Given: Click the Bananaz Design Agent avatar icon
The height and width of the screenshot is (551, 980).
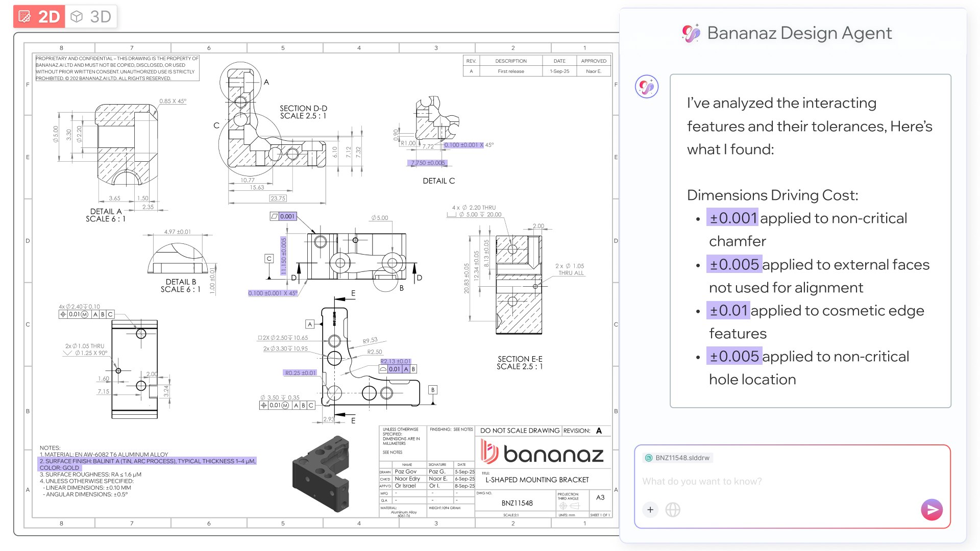Looking at the screenshot, I should tap(690, 33).
